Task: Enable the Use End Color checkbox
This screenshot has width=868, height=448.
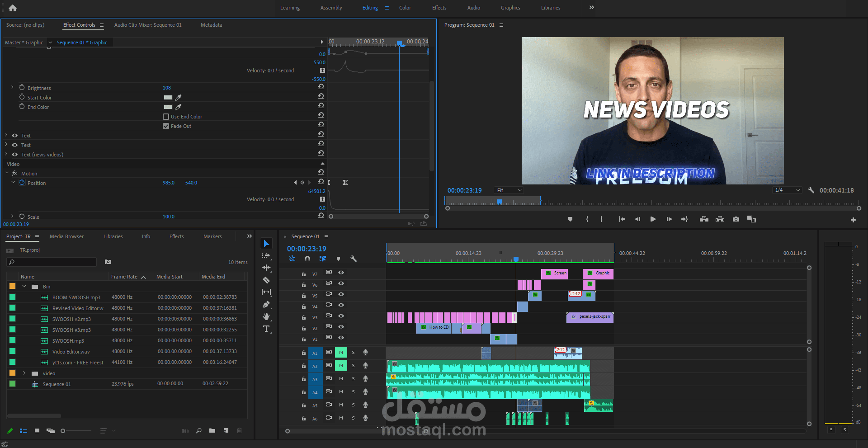Action: [166, 117]
